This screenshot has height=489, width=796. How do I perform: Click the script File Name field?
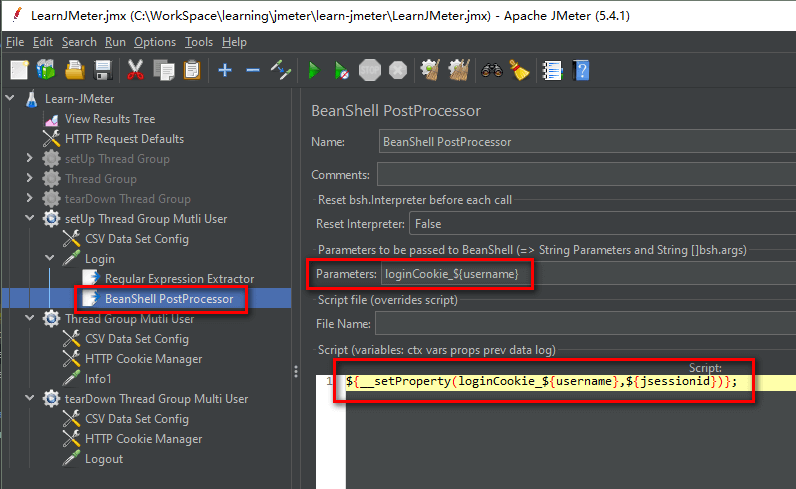(x=585, y=324)
